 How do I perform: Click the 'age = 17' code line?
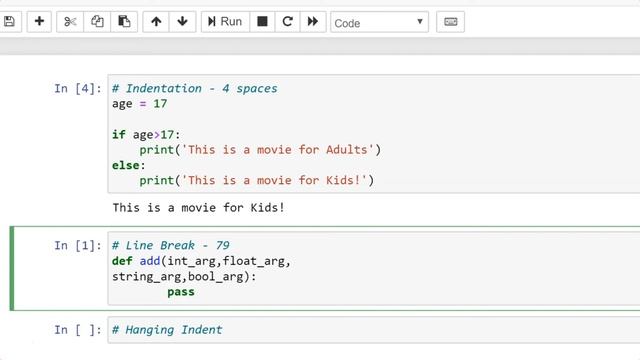click(x=140, y=104)
